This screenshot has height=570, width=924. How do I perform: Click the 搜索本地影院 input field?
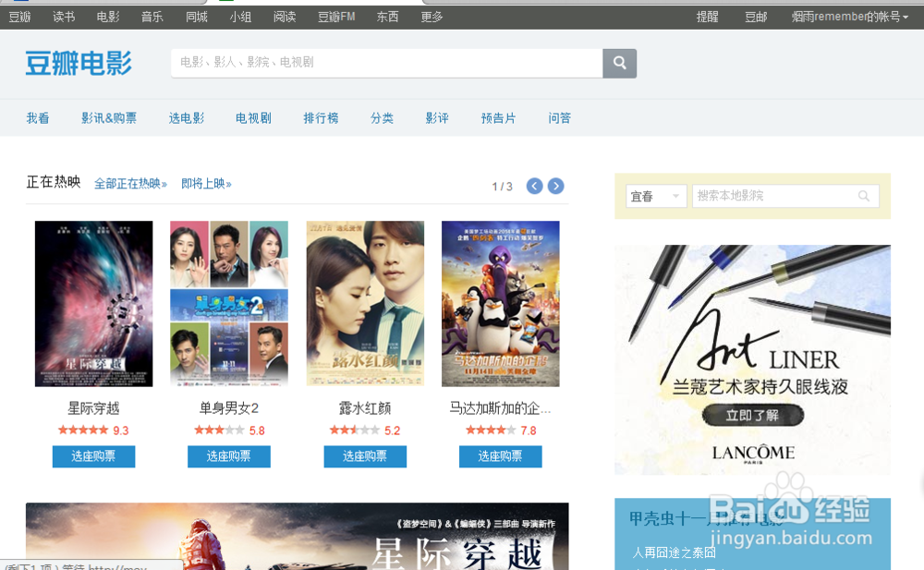pyautogui.click(x=785, y=196)
